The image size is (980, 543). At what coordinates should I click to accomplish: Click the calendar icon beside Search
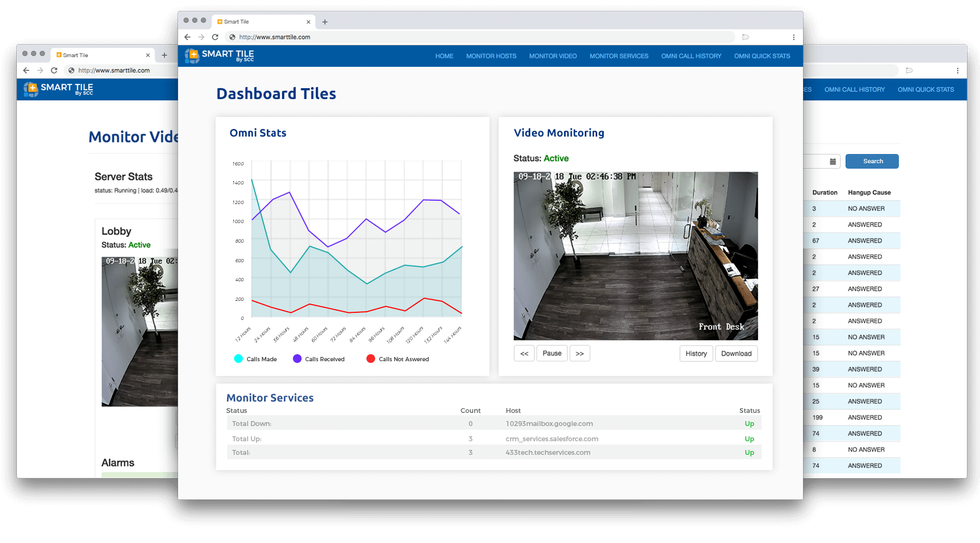coord(832,162)
